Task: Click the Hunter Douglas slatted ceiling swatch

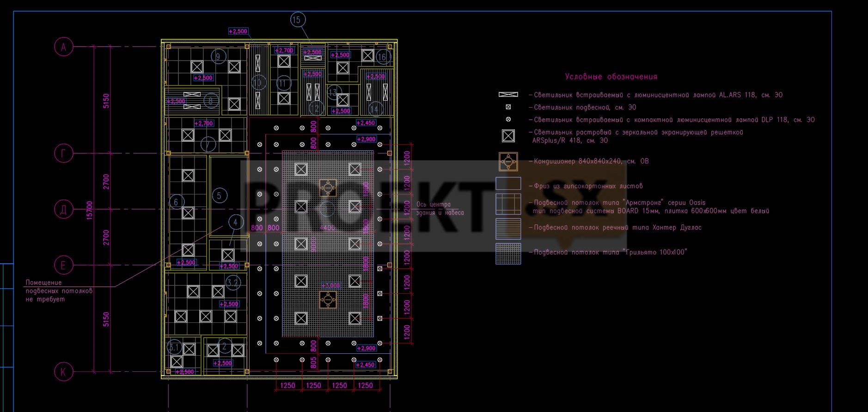Action: point(508,229)
